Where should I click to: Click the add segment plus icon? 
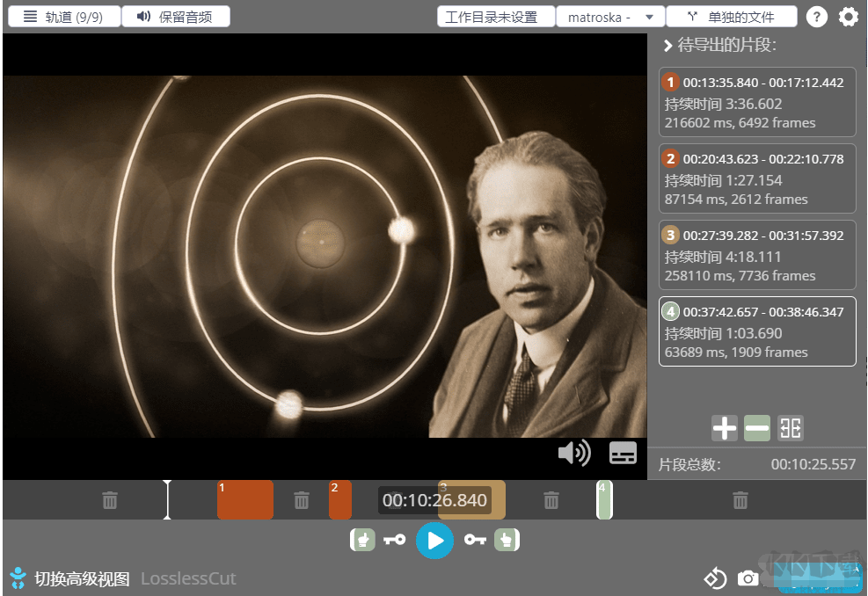tap(724, 428)
